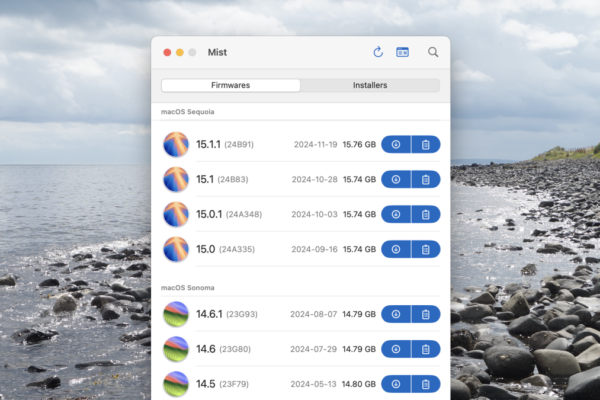The width and height of the screenshot is (600, 400).
Task: Click the Sequoia icon for 15.0 (24A335)
Action: [176, 249]
